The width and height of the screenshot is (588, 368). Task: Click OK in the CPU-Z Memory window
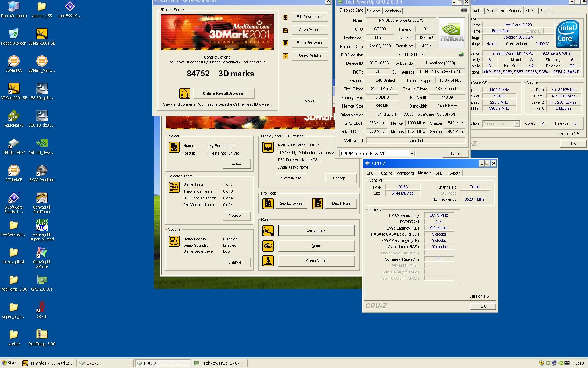pyautogui.click(x=483, y=306)
